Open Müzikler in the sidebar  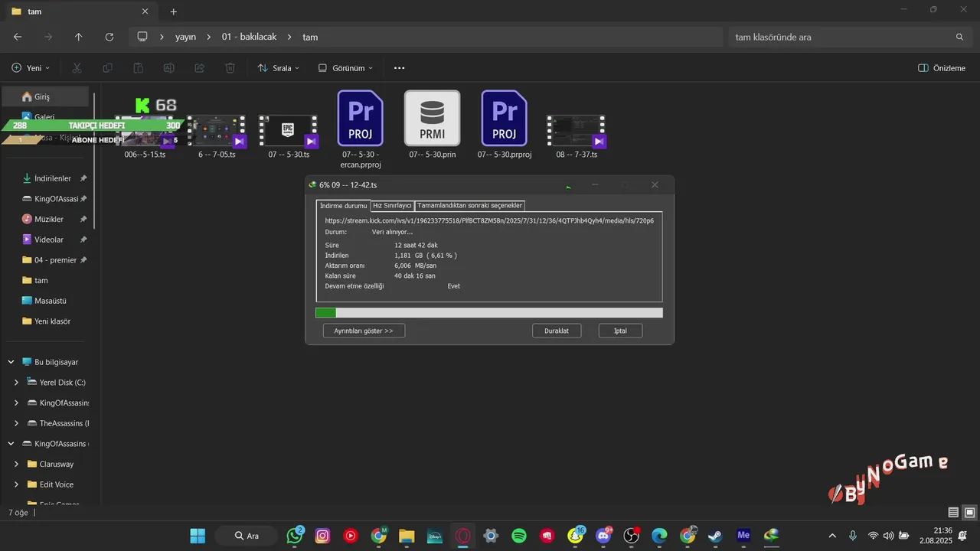click(x=47, y=219)
